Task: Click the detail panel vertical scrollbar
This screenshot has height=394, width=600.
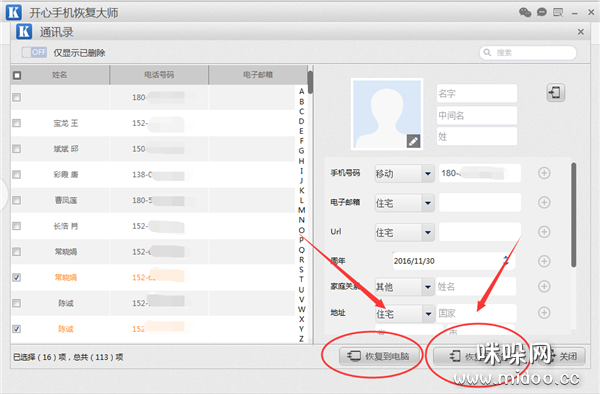Action: coord(573,215)
